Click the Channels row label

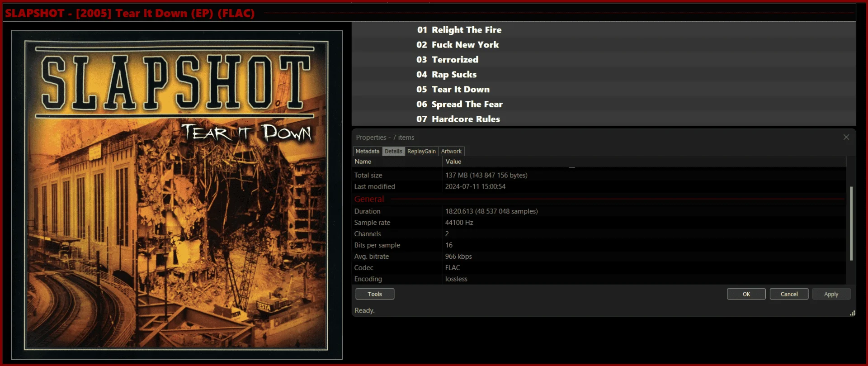tap(368, 234)
